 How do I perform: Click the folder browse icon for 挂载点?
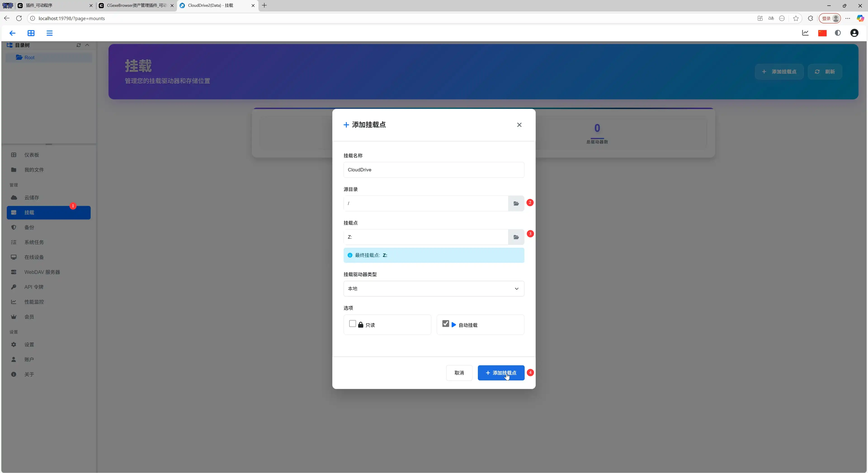click(516, 237)
